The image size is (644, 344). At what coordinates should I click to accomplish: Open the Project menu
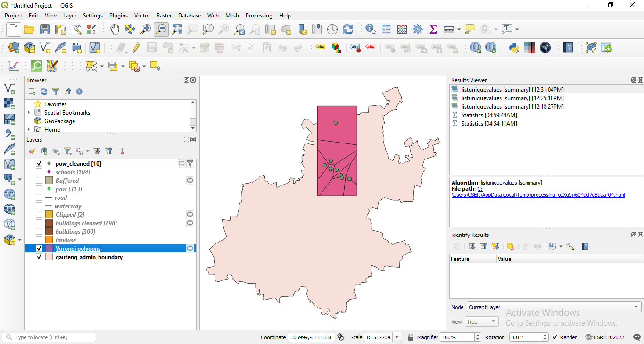pyautogui.click(x=13, y=16)
